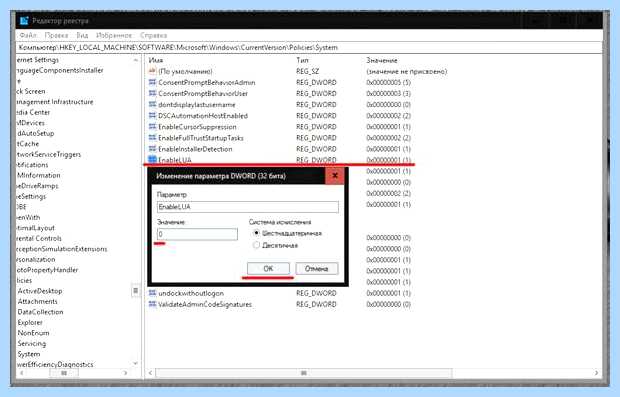Image resolution: width=620 pixels, height=397 pixels.
Task: Select the undockwithoutlogon DWORD icon
Action: [153, 293]
